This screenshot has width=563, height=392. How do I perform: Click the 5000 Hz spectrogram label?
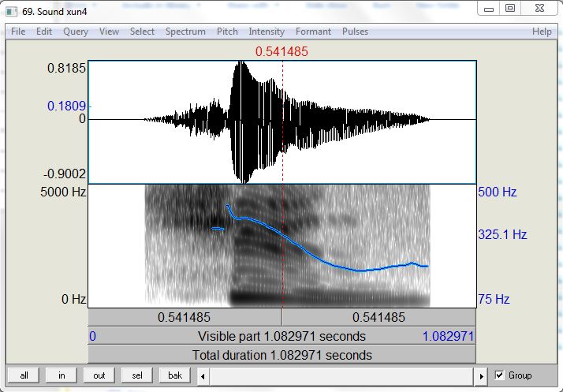(63, 192)
